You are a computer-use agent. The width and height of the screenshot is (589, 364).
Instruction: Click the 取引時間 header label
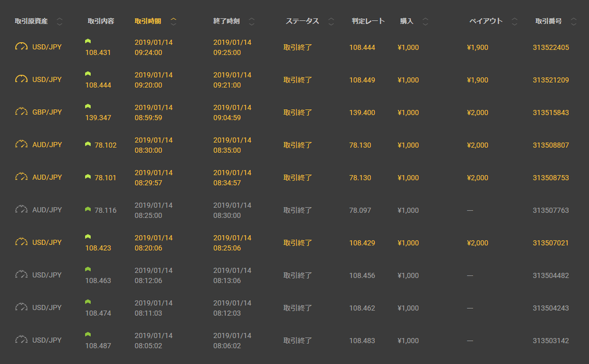pos(148,21)
